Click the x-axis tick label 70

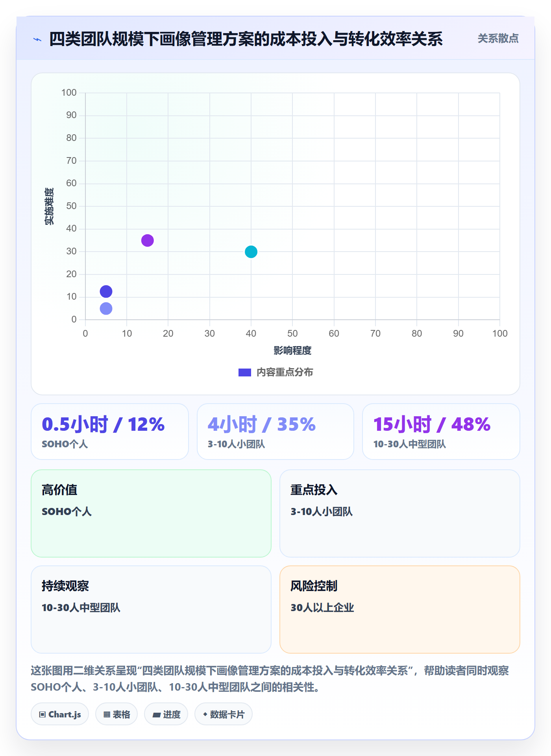[375, 334]
